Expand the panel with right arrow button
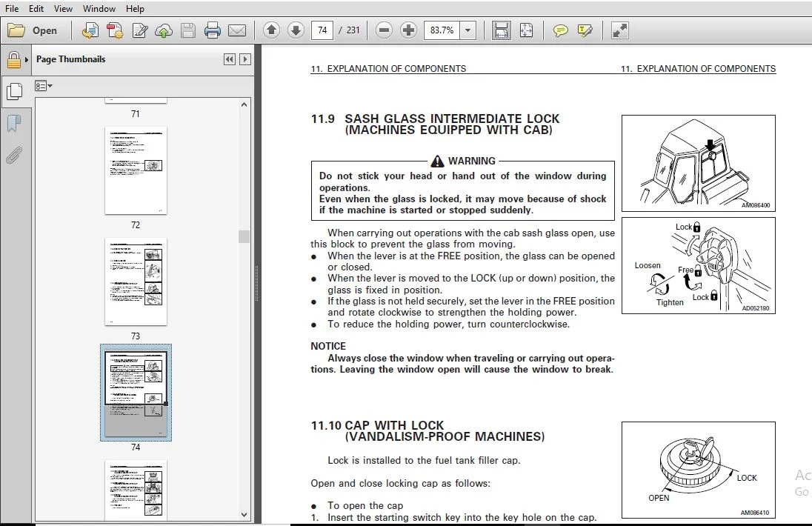Image resolution: width=812 pixels, height=526 pixels. [x=245, y=59]
